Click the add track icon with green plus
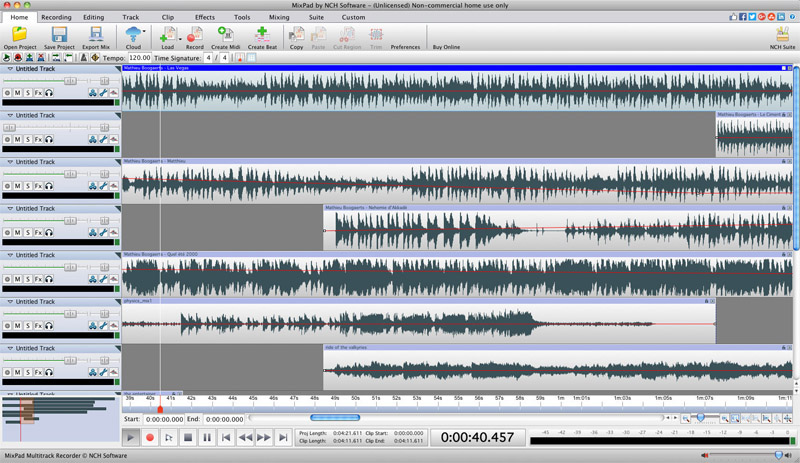Screen dimensions: 800x463 click(29, 58)
